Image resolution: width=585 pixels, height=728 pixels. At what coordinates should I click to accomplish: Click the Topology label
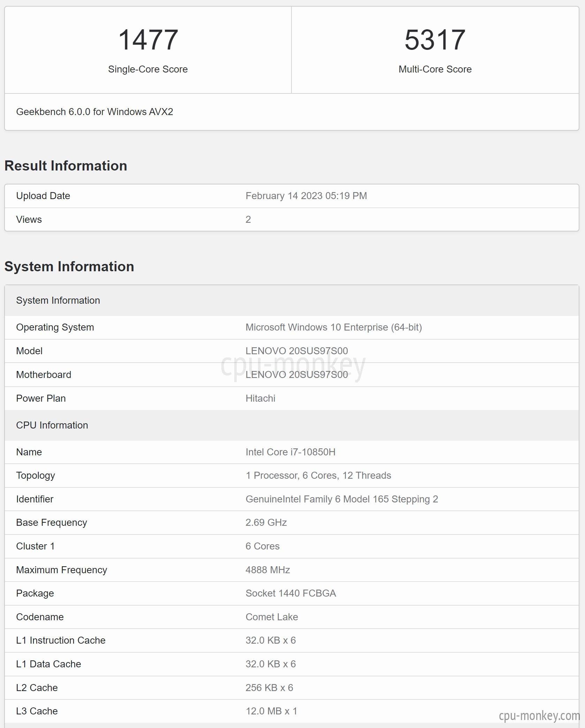[36, 476]
